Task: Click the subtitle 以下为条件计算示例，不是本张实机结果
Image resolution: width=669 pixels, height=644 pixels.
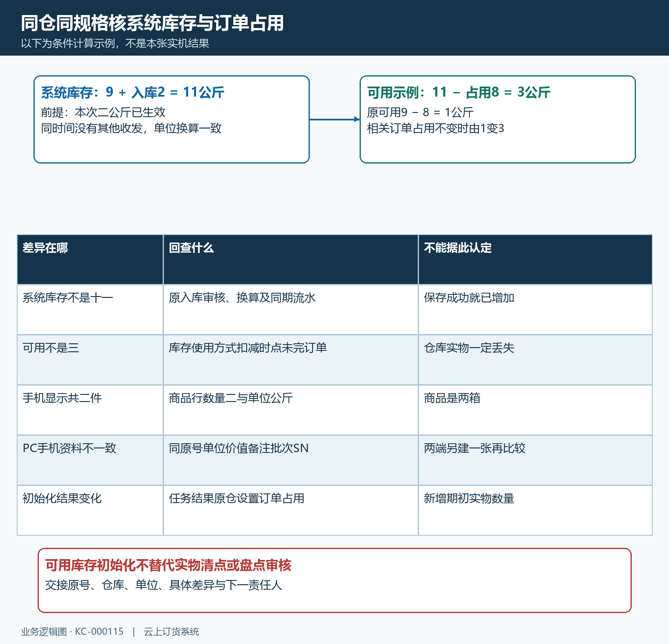Action: coord(115,43)
